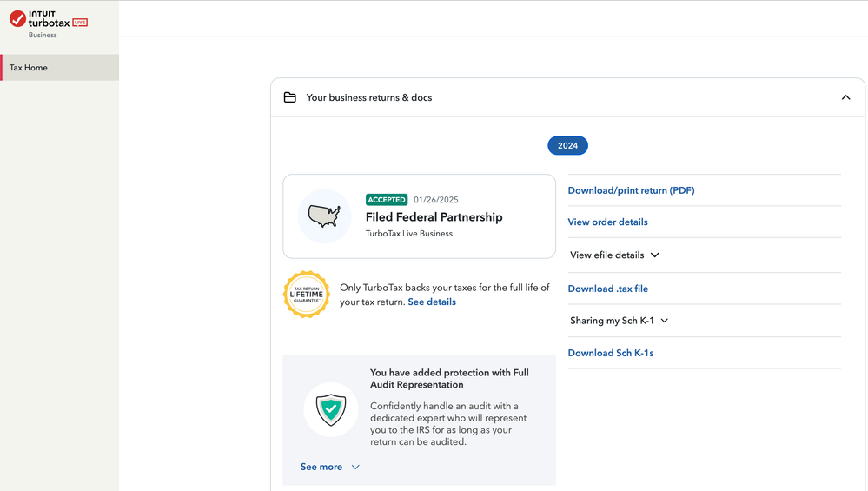Click 'Your business returns & docs' title

point(369,97)
